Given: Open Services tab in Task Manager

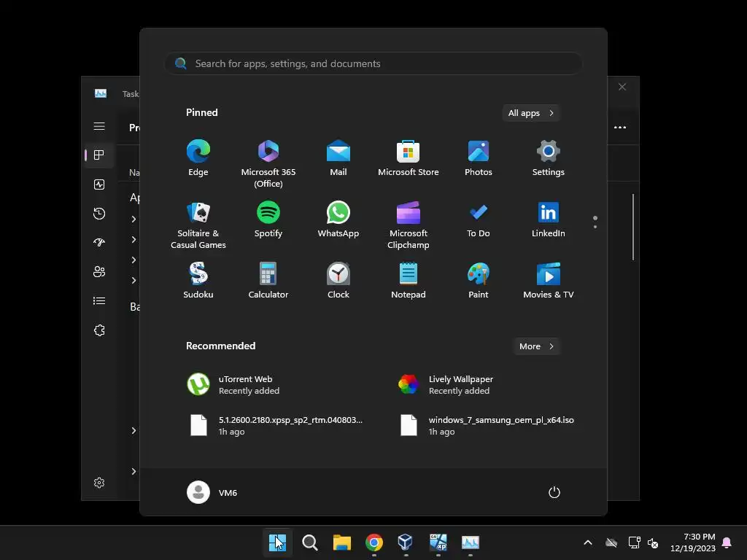Looking at the screenshot, I should tap(99, 330).
